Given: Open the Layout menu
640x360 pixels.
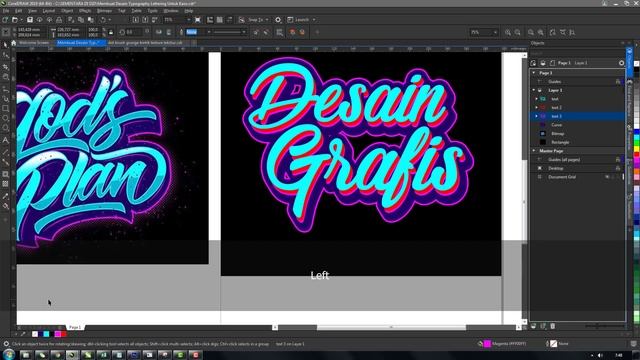Looking at the screenshot, I should 49,11.
